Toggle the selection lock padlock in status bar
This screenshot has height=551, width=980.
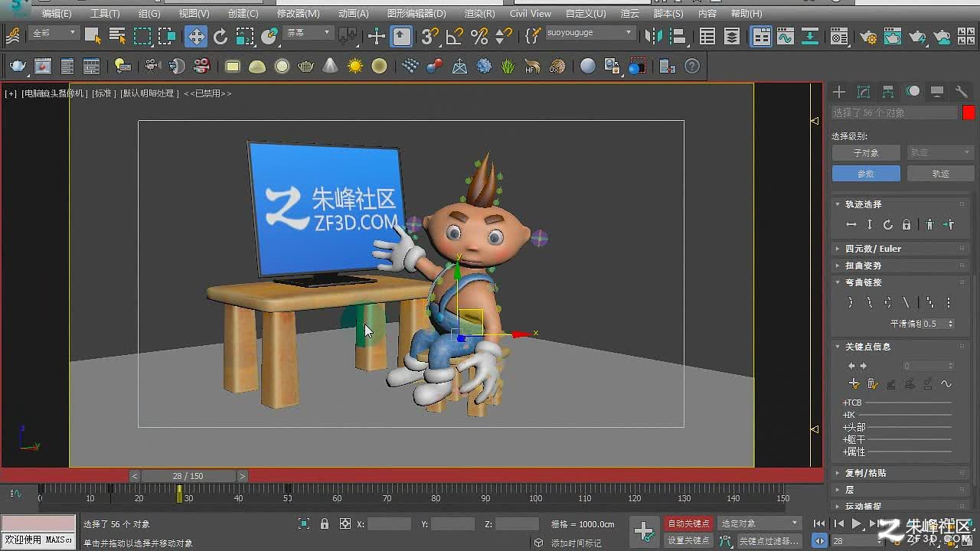coord(325,524)
